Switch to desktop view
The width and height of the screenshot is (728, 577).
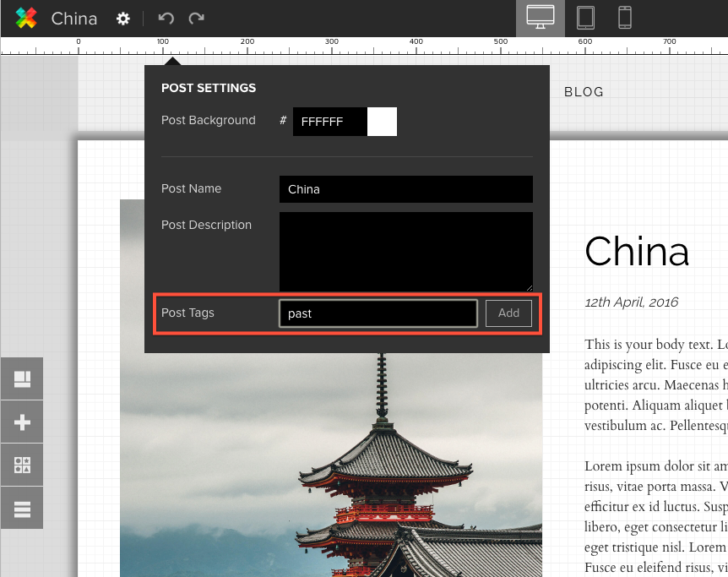tap(540, 18)
